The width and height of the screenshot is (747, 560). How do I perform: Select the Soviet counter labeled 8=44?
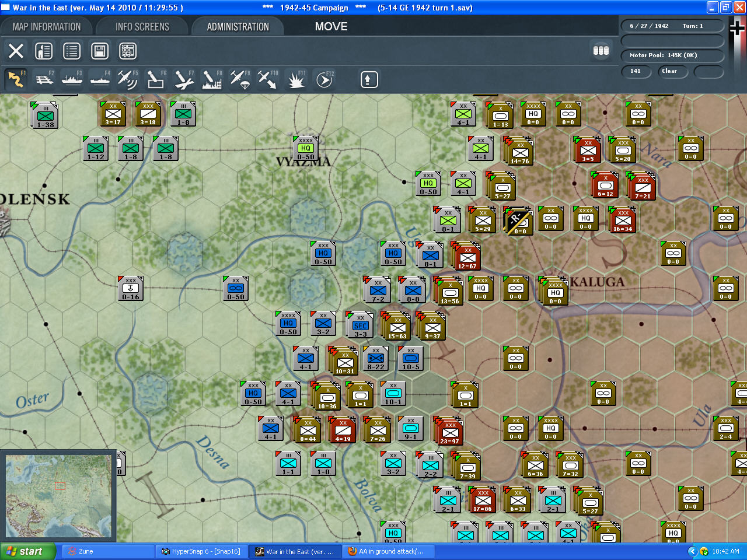pos(308,429)
